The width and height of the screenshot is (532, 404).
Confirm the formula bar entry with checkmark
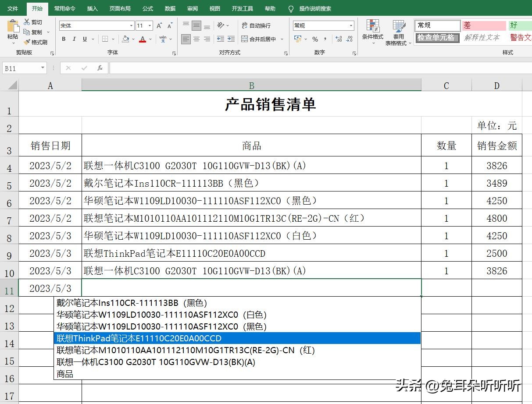tap(84, 68)
